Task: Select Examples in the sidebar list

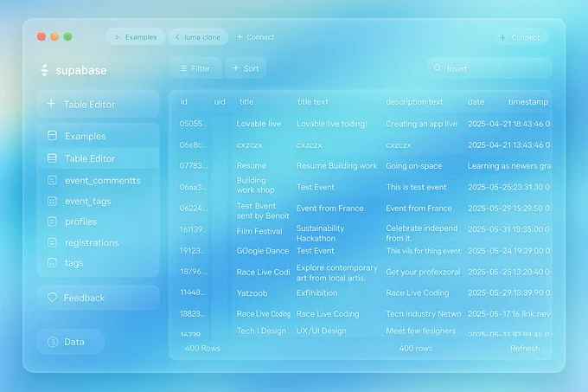Action: coord(99,136)
